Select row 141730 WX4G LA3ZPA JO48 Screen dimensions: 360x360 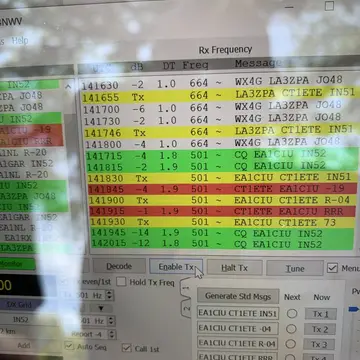pos(218,119)
